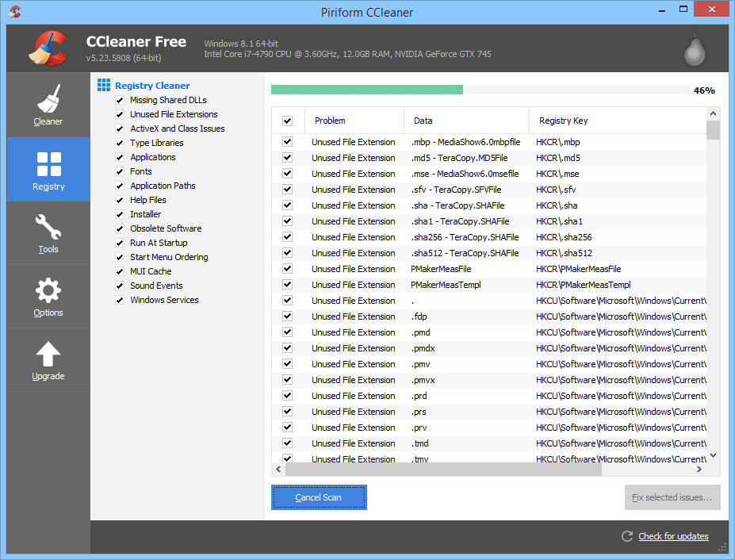Open the Tools wrench icon
The height and width of the screenshot is (560, 735).
coord(48,228)
